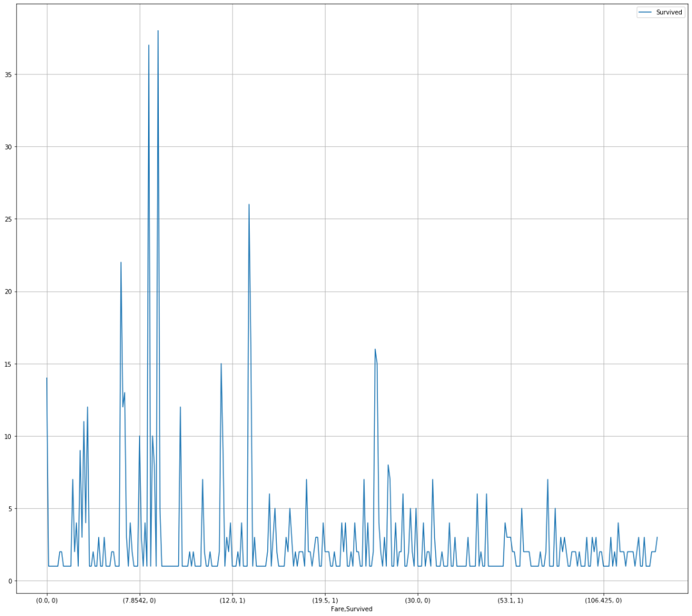Click the 'Survived' legend label

pyautogui.click(x=668, y=12)
